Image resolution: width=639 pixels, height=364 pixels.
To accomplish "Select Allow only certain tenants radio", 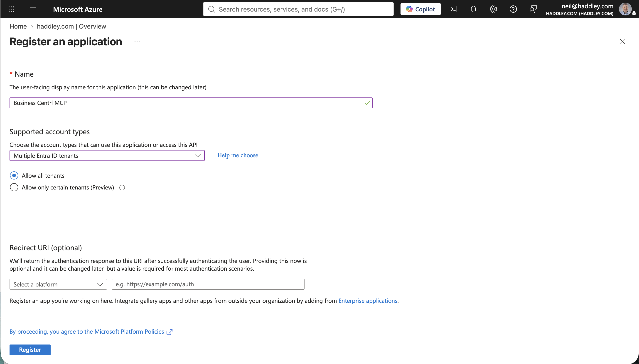I will (x=14, y=187).
